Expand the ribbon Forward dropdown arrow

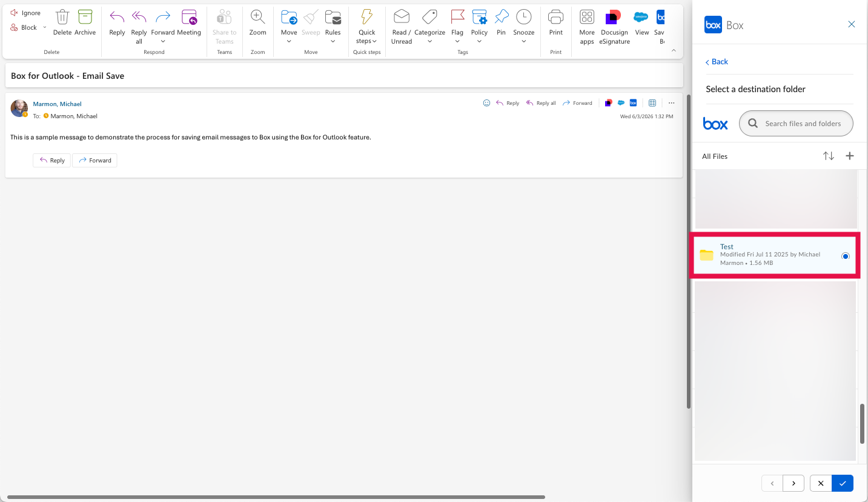pos(163,41)
